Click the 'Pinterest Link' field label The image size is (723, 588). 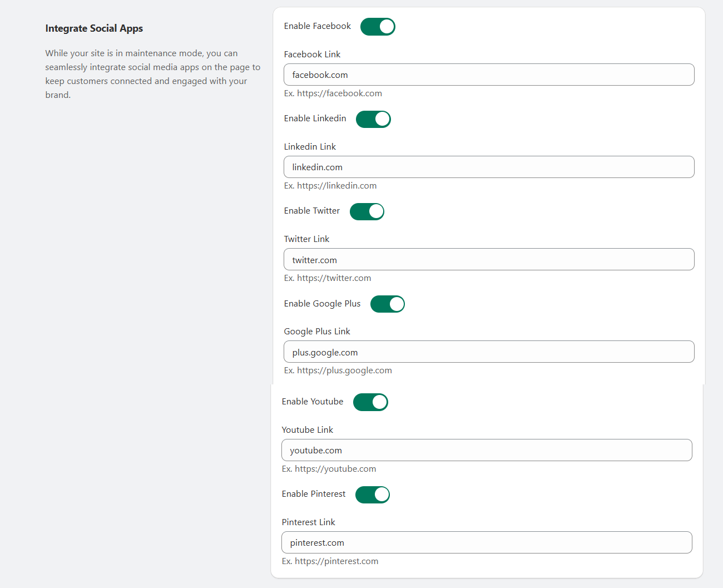[308, 522]
